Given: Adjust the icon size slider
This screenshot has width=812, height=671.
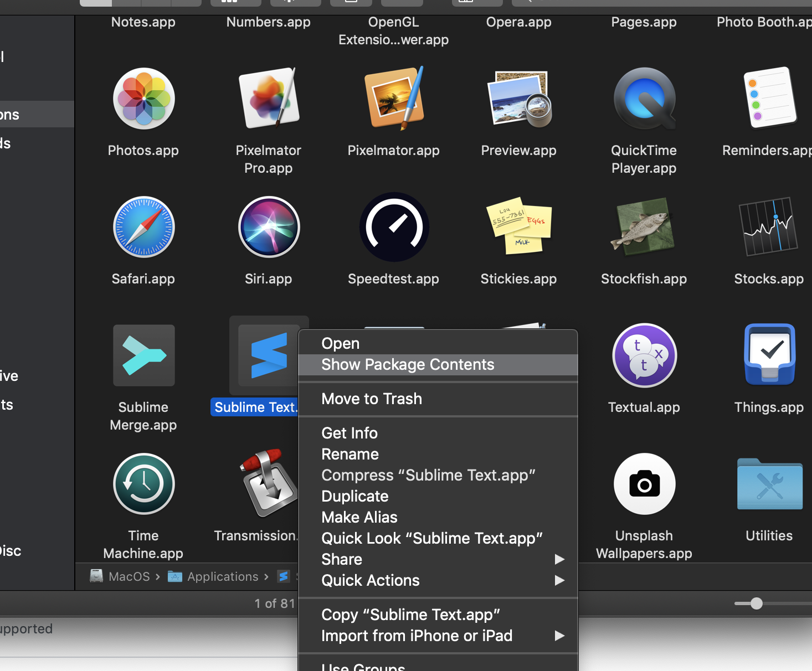Looking at the screenshot, I should (x=757, y=603).
